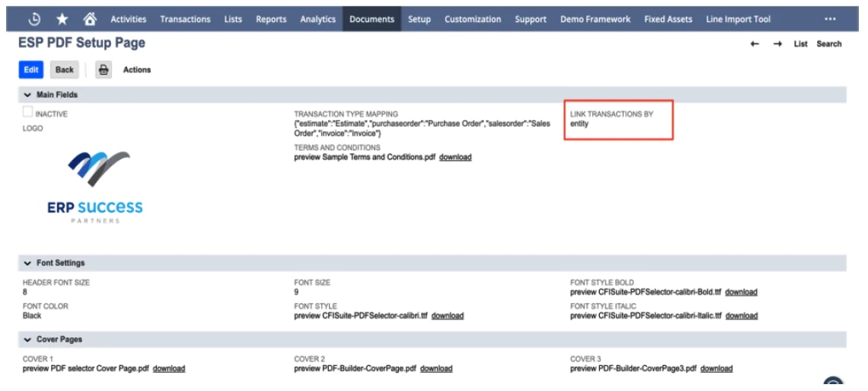The image size is (868, 391).
Task: Collapse the Main Fields section
Action: (x=27, y=95)
